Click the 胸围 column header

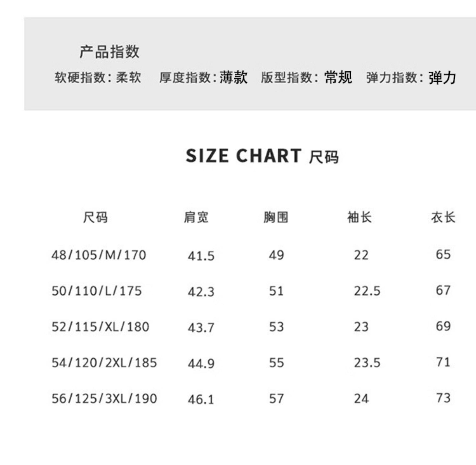click(x=276, y=217)
